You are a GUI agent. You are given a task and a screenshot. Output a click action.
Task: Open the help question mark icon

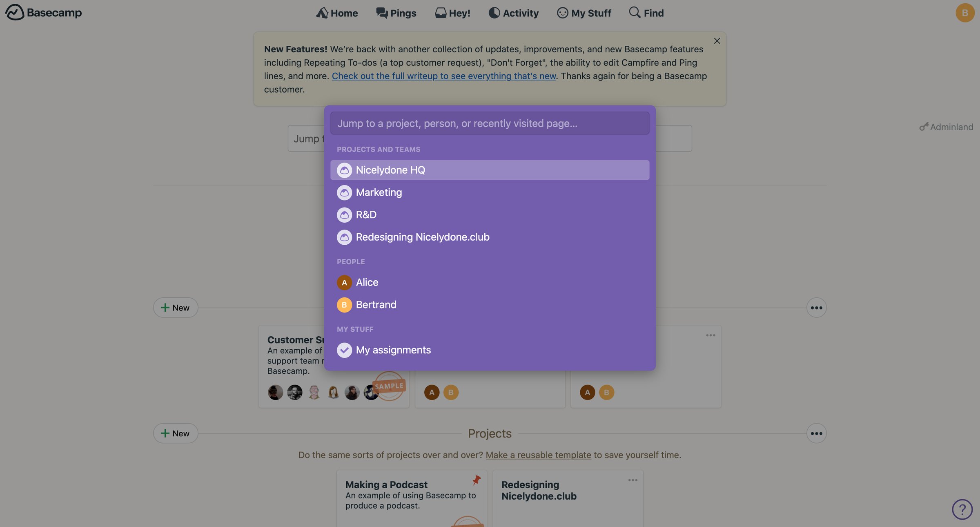click(x=962, y=509)
